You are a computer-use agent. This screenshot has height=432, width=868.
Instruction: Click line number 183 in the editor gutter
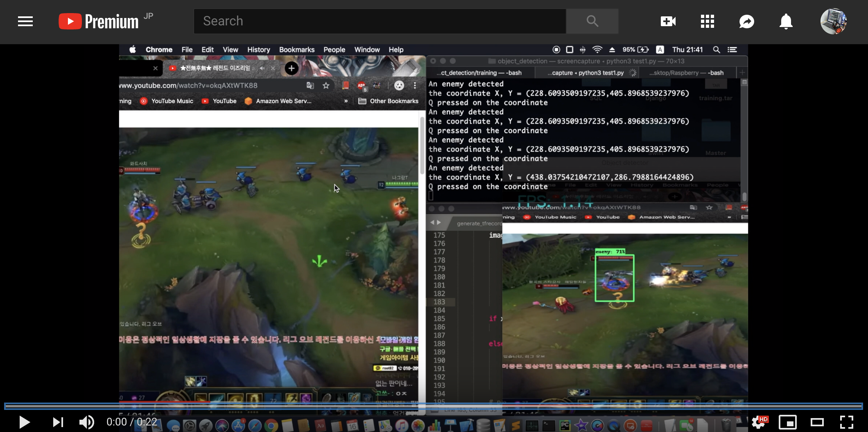click(x=439, y=302)
